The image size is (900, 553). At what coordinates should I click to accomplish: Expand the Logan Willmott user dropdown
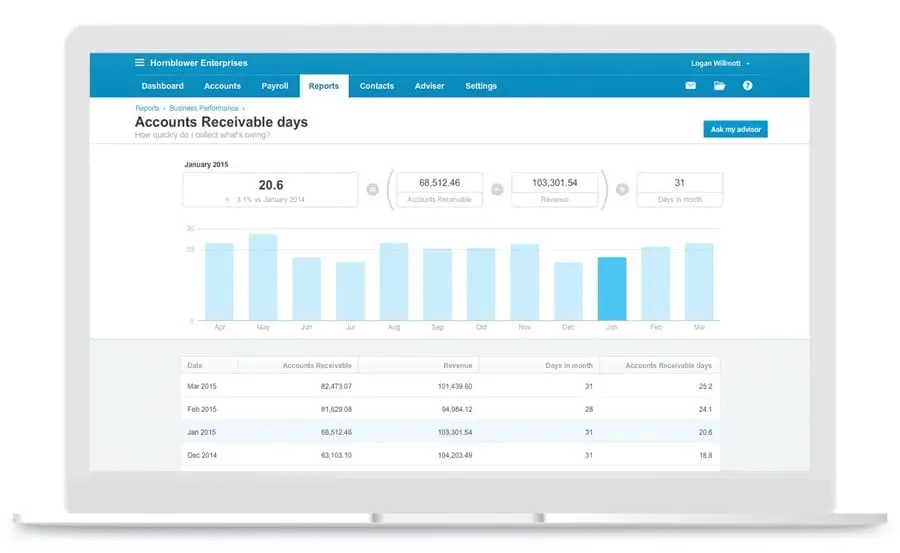point(720,63)
